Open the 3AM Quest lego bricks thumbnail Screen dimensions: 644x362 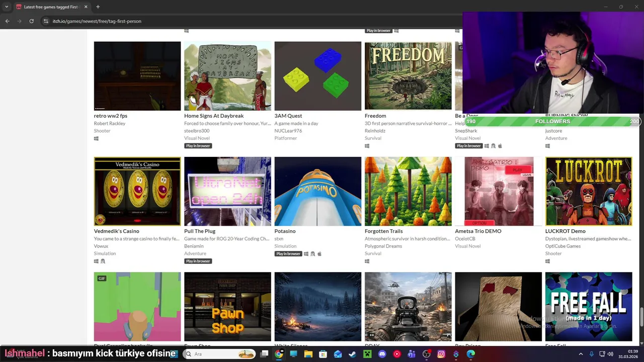(x=317, y=76)
